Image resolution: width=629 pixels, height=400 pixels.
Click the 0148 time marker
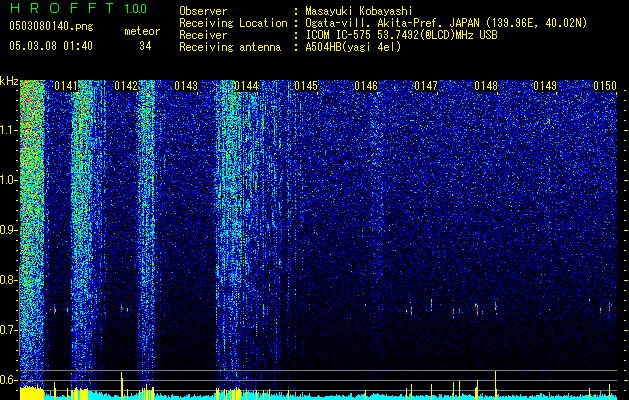point(486,86)
